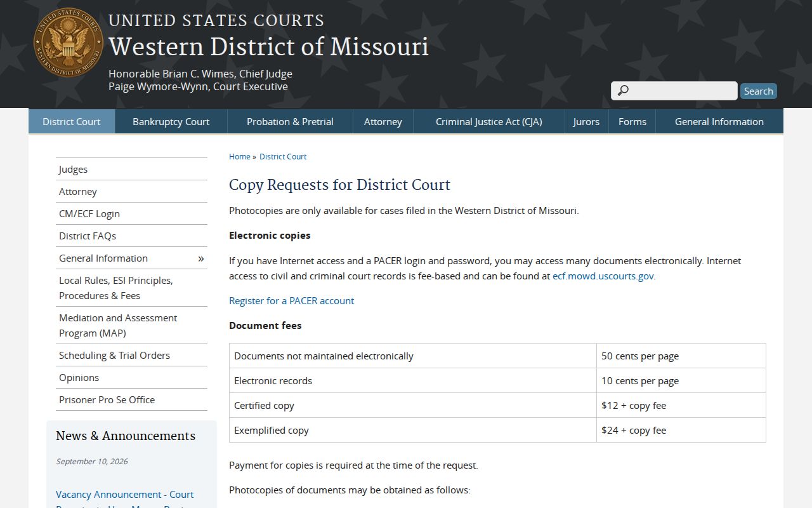
Task: Open the Vacancy Announcement news link
Action: (125, 498)
